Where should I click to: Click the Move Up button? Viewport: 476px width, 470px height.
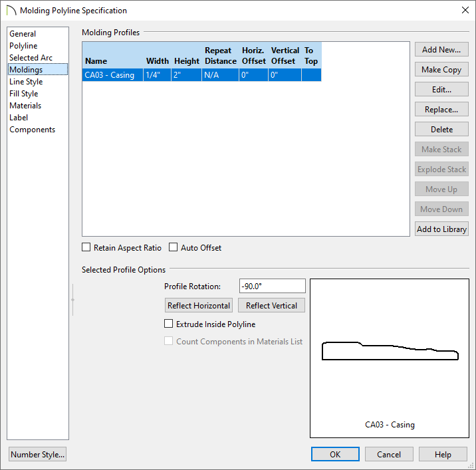pyautogui.click(x=441, y=189)
